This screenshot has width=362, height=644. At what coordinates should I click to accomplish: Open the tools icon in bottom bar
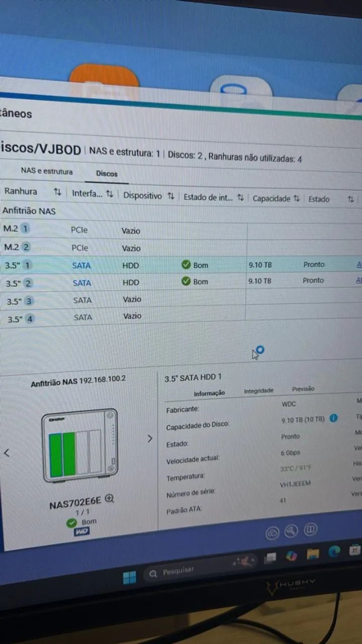[x=291, y=531]
